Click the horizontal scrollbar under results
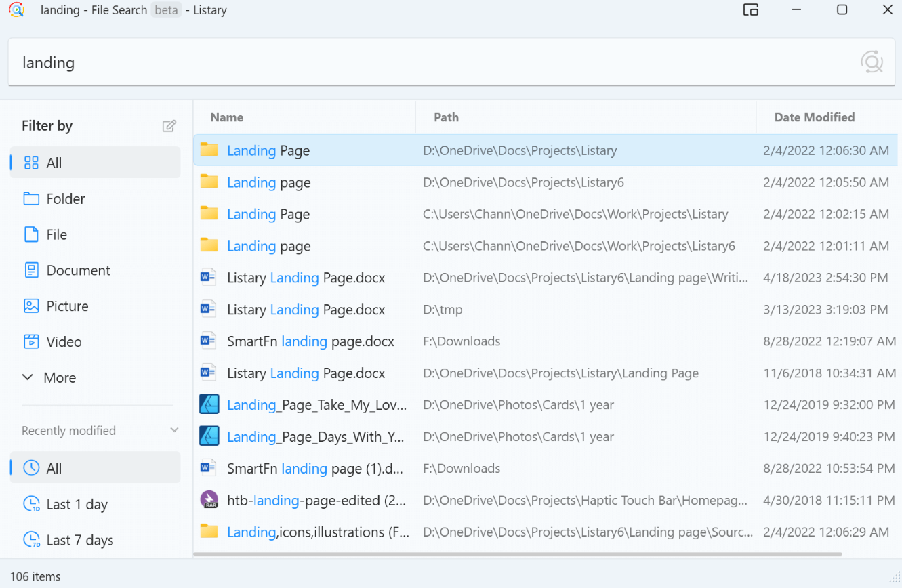 click(518, 554)
